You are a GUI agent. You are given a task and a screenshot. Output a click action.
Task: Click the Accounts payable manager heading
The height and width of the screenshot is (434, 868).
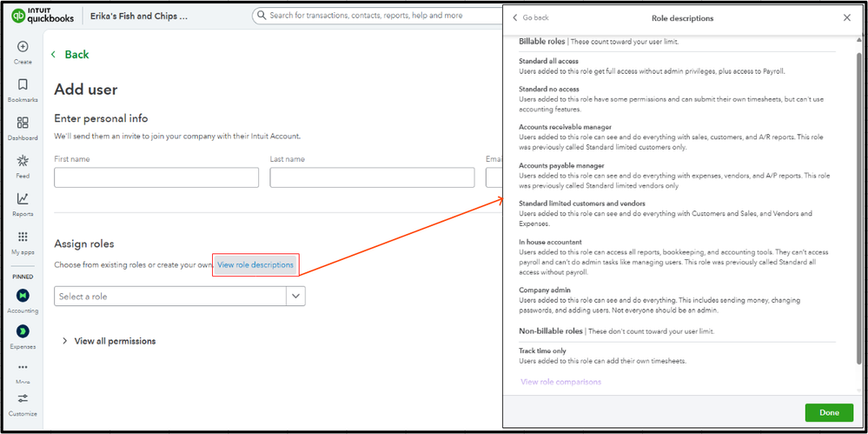click(x=561, y=165)
